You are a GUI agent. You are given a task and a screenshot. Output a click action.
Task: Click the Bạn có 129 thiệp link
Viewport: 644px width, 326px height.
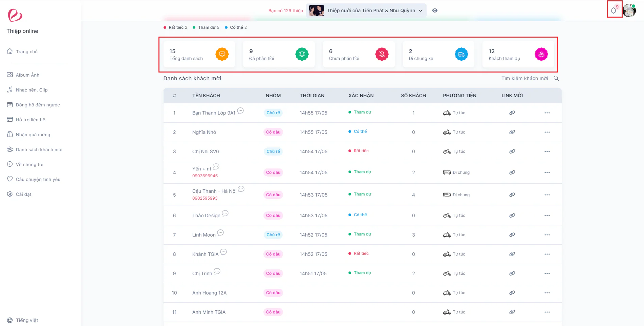[286, 11]
